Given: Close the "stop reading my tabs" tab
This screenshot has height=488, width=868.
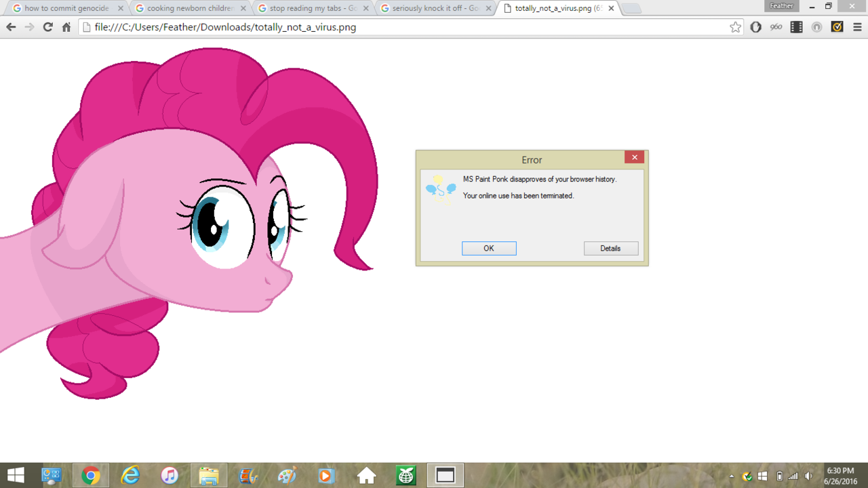Looking at the screenshot, I should coord(366,9).
